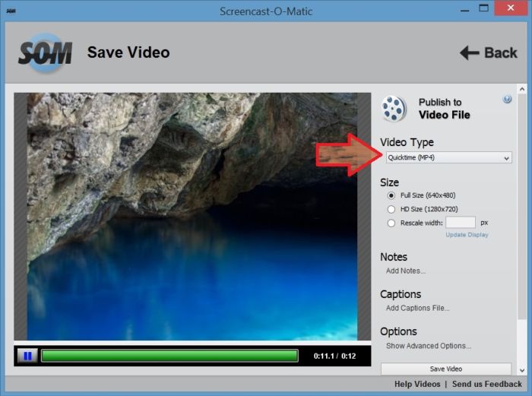Click the Video Type label
The height and width of the screenshot is (396, 532).
407,142
